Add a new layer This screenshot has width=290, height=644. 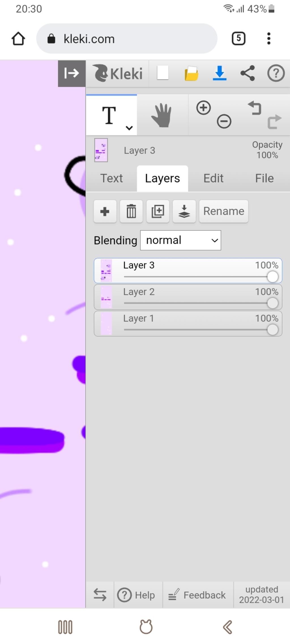coord(105,211)
